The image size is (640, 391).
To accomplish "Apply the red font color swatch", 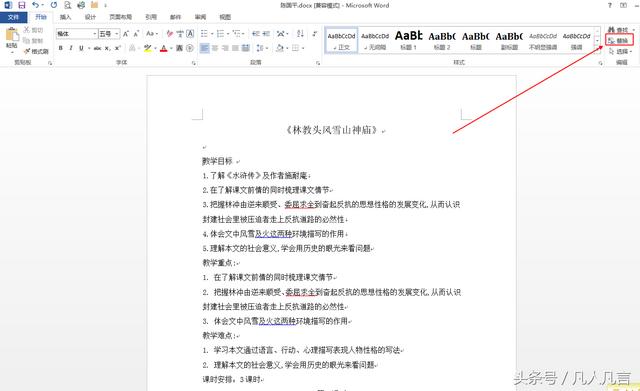I will [164, 48].
